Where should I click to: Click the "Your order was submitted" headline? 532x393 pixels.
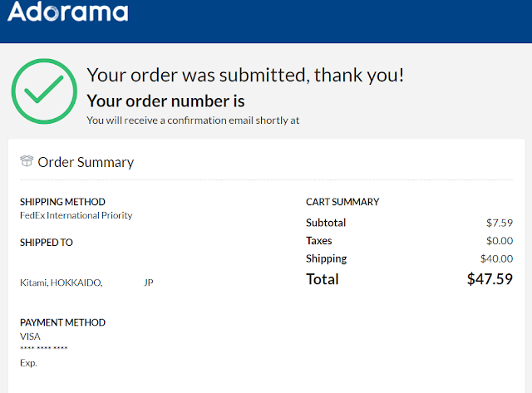coord(245,75)
